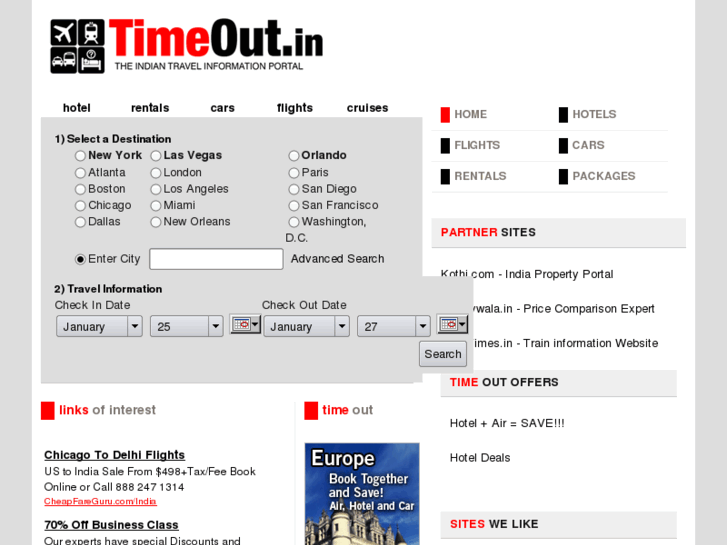Click the black marker beside PACKAGES
The image size is (727, 545).
(x=563, y=177)
